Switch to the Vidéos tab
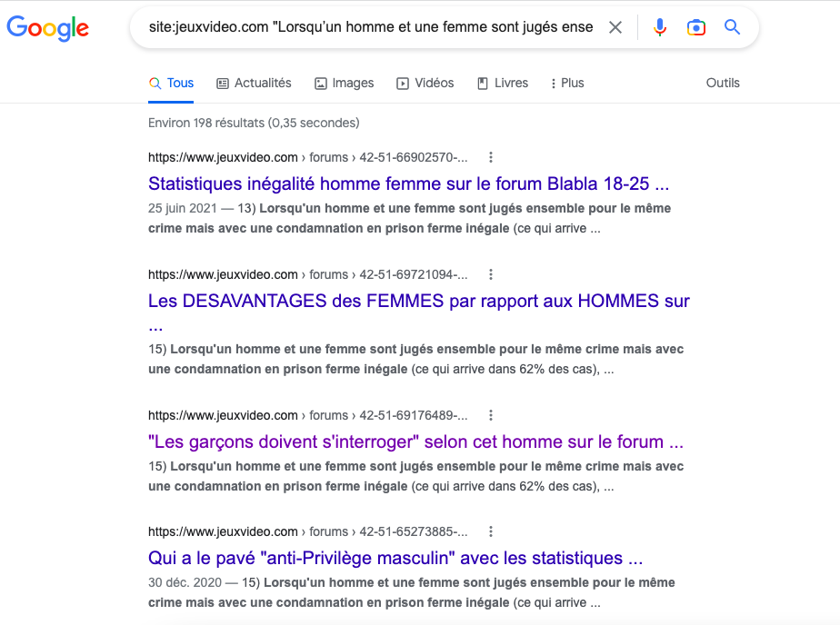Screen dimensions: 840x625 coord(425,83)
